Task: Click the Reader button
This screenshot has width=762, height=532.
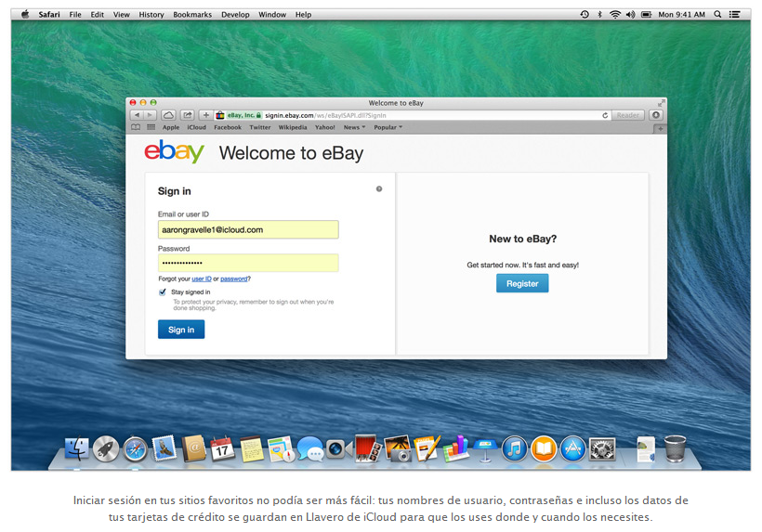Action: coord(628,115)
